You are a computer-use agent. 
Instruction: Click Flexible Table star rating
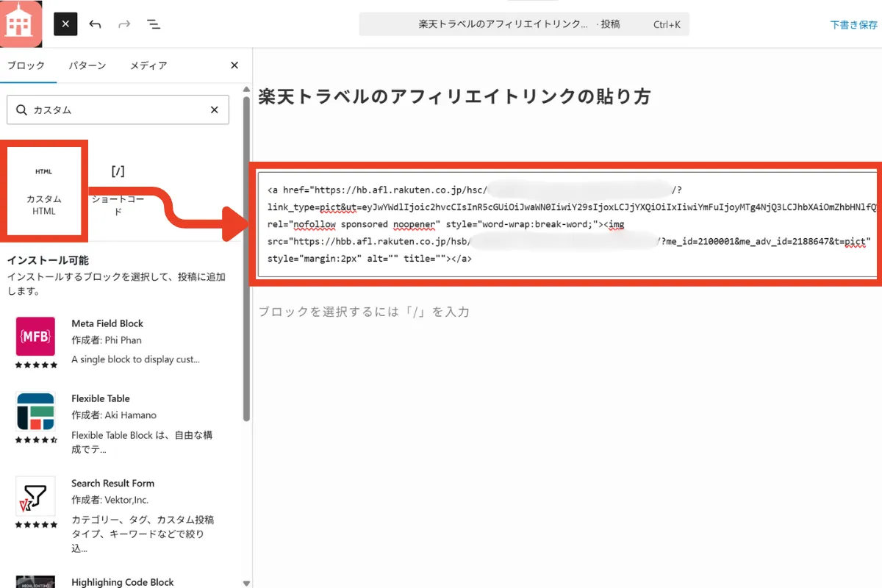coord(36,440)
